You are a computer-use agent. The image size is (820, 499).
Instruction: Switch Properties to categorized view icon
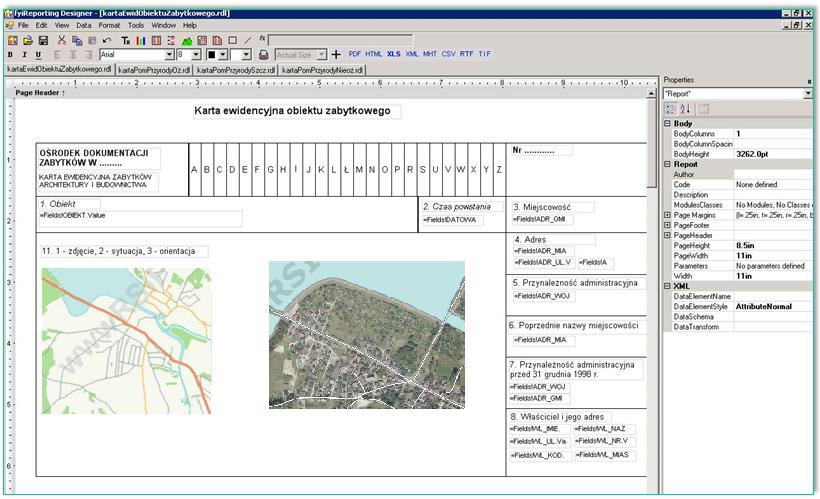[x=670, y=109]
